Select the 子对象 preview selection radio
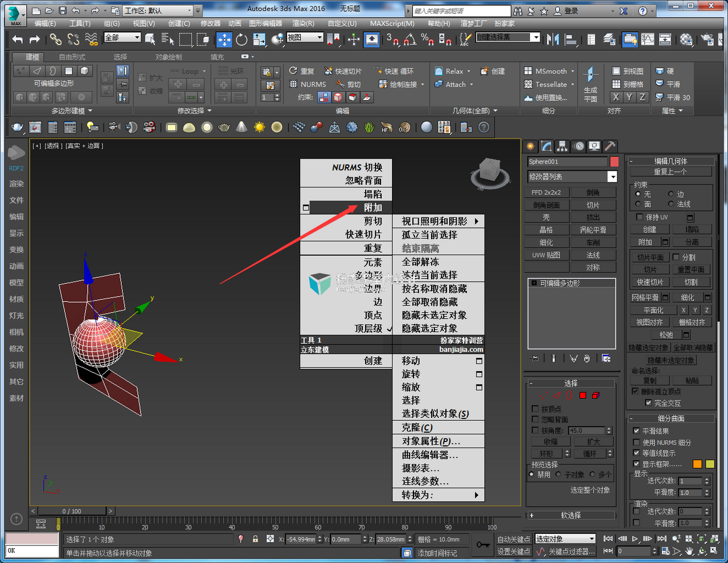Viewport: 728px width, 563px height. [x=559, y=474]
